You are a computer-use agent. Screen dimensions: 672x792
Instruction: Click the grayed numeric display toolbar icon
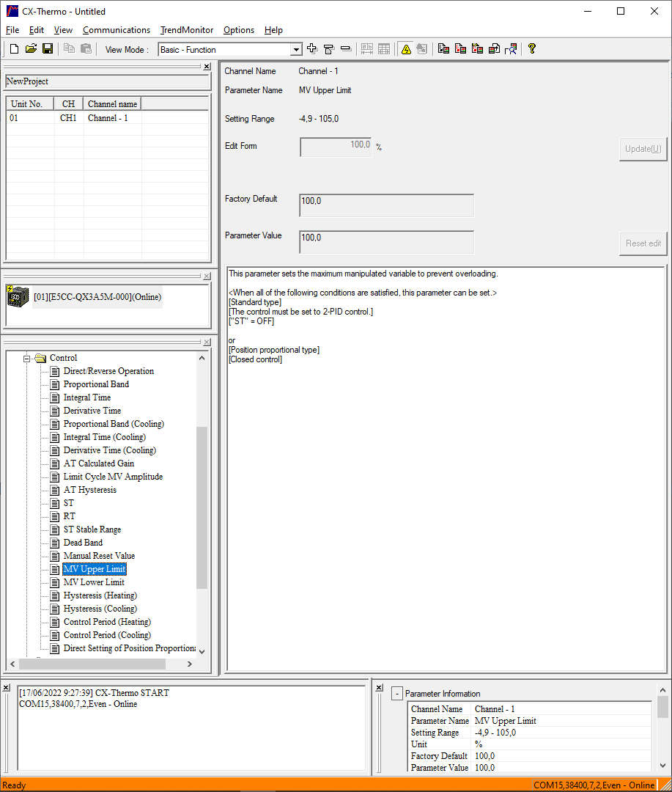click(367, 49)
